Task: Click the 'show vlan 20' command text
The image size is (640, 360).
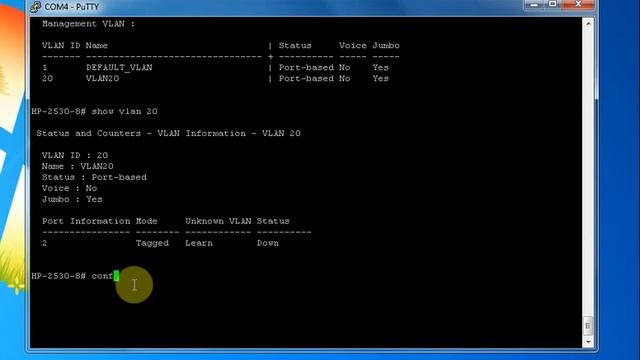Action: tap(124, 111)
